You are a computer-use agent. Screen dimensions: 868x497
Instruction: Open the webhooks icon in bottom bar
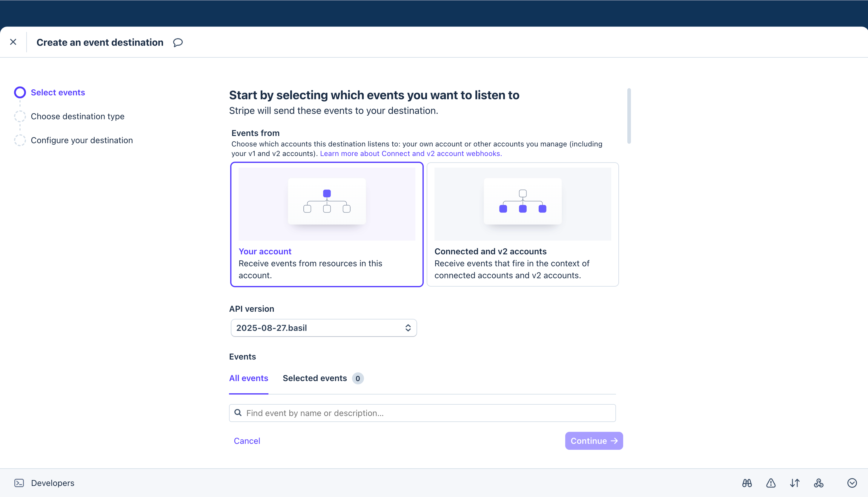click(818, 483)
